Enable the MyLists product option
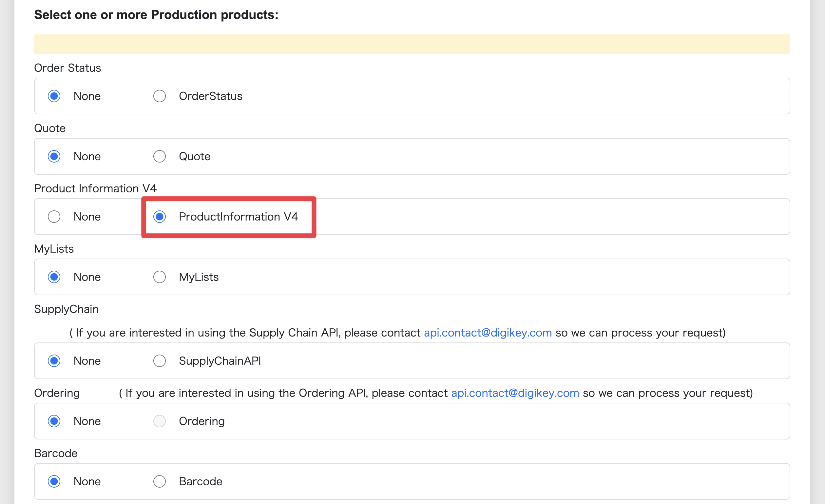Screen dimensions: 825x504 pos(159,277)
